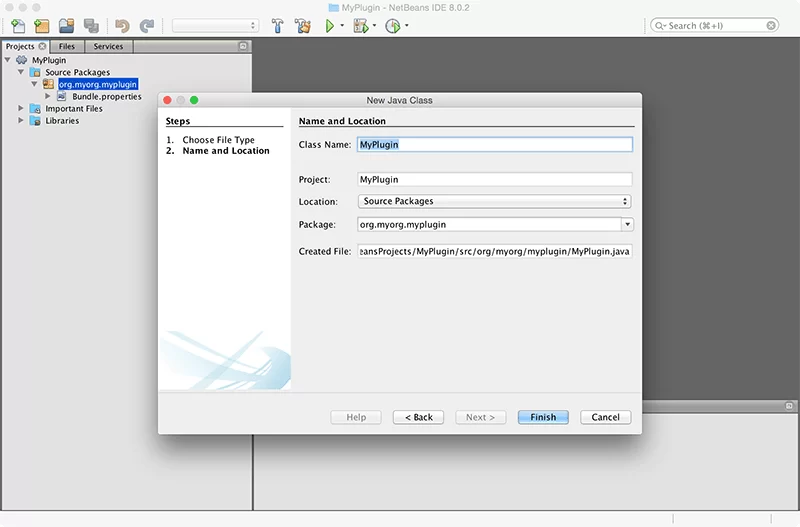The width and height of the screenshot is (800, 527).
Task: Expand the Libraries node
Action: coord(21,120)
